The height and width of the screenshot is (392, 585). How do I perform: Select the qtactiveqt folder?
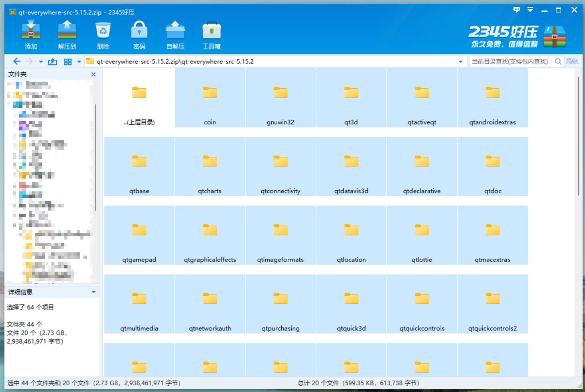422,98
